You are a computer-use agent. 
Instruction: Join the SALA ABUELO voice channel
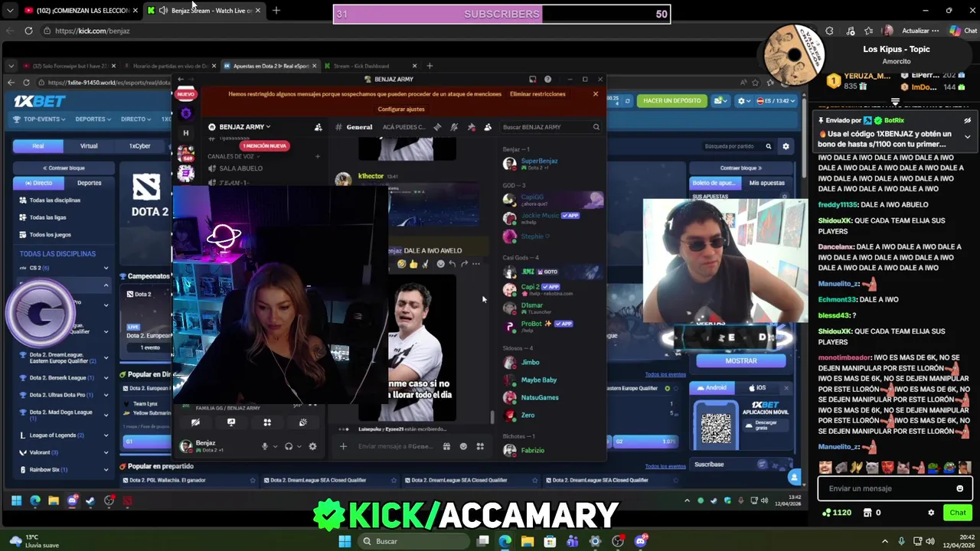[241, 168]
